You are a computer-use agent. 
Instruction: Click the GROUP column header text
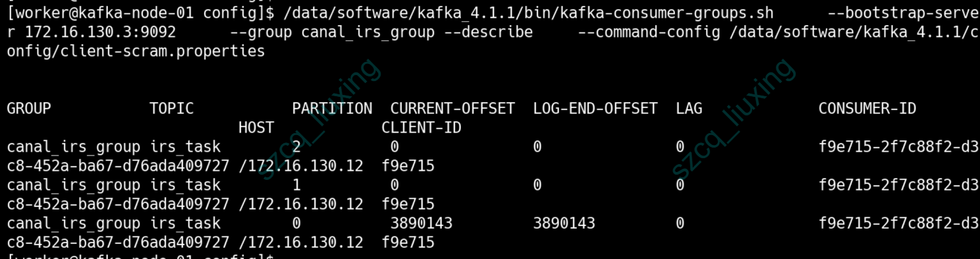(x=29, y=109)
